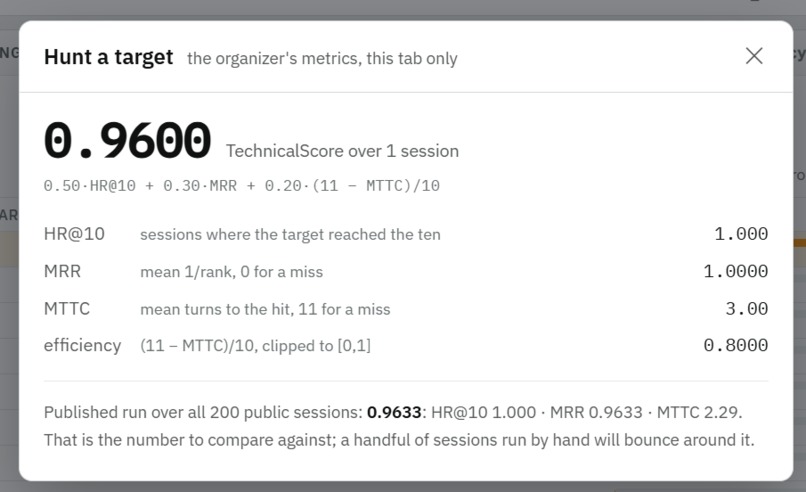Screen dimensions: 806x492
Task: Click the MRR value 1.0000
Action: click(x=736, y=271)
